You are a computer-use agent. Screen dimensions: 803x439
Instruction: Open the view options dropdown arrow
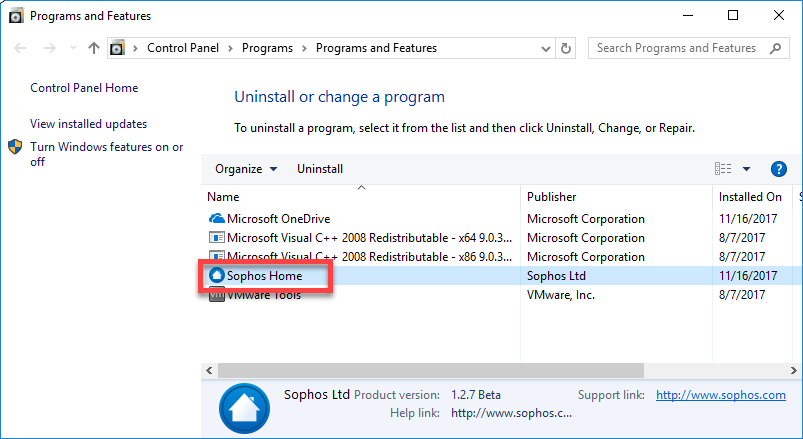[x=747, y=169]
